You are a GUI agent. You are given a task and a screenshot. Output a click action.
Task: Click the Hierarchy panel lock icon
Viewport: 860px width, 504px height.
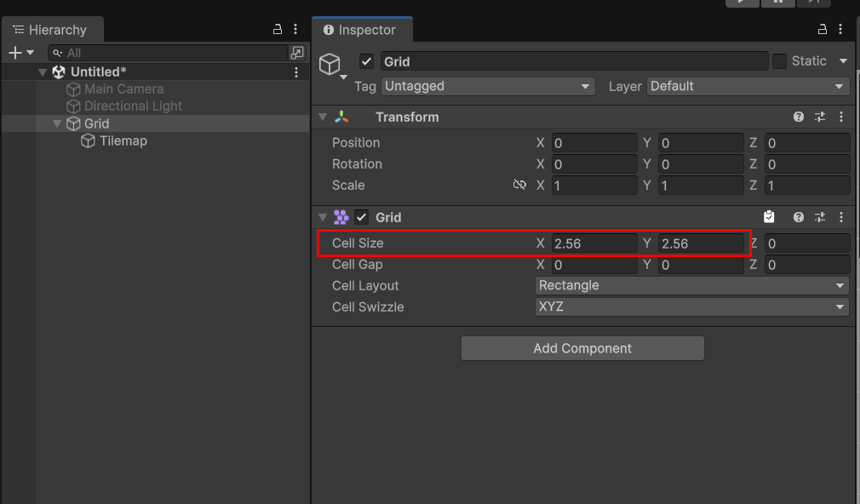point(278,29)
